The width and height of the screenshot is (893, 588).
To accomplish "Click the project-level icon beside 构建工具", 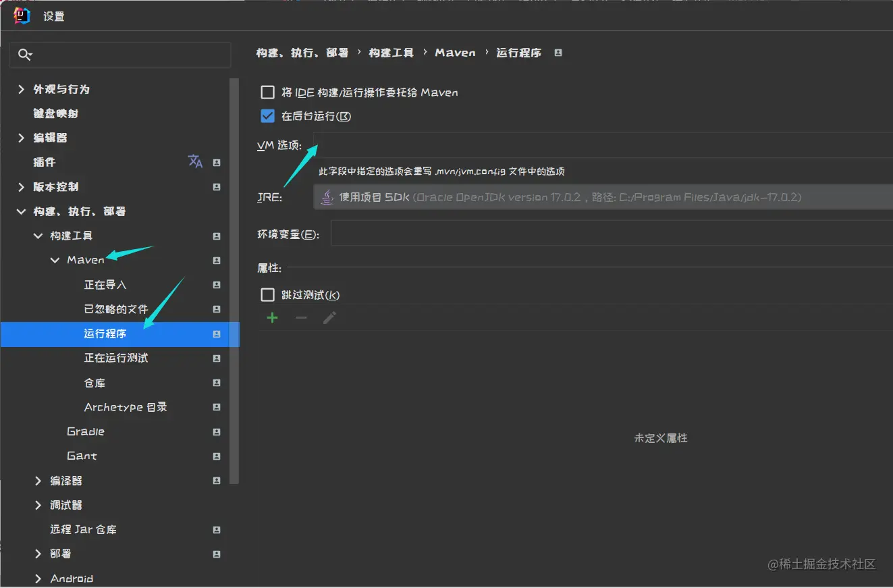I will pyautogui.click(x=217, y=236).
